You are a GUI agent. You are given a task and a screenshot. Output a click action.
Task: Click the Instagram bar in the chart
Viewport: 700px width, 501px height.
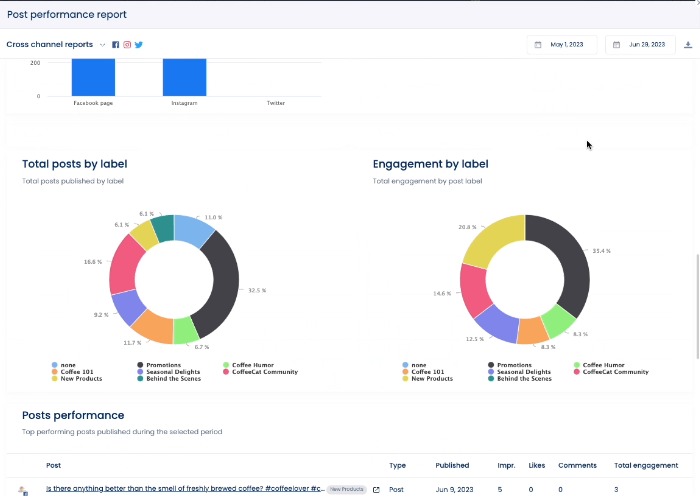pos(184,77)
